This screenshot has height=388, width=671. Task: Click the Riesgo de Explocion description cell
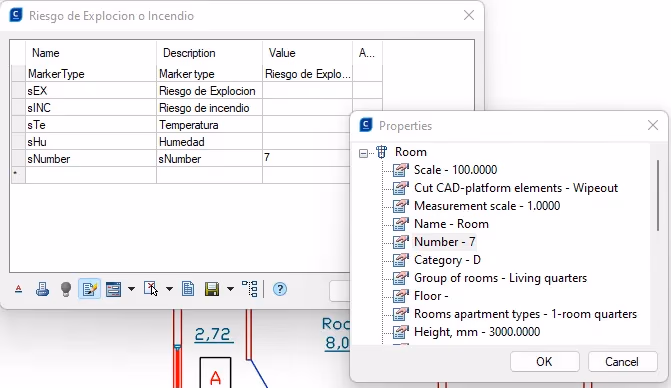click(x=209, y=91)
